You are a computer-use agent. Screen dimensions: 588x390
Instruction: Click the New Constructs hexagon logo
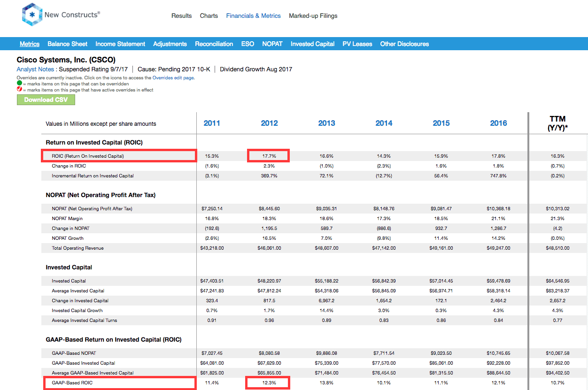[31, 15]
